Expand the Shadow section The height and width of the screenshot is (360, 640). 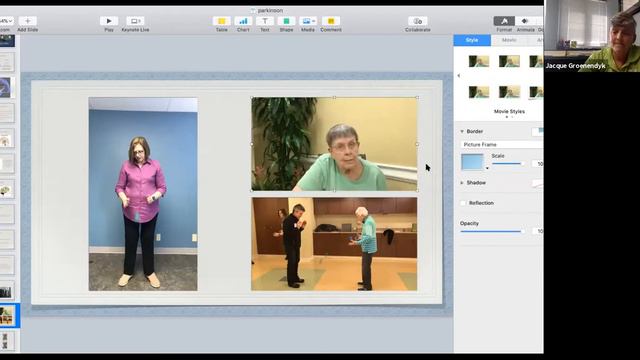462,183
